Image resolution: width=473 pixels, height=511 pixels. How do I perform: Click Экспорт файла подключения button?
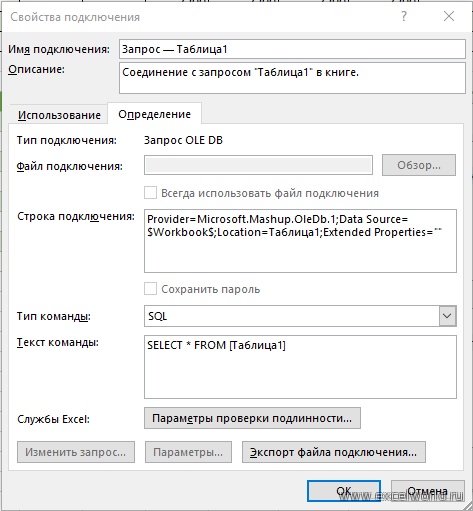click(x=334, y=452)
